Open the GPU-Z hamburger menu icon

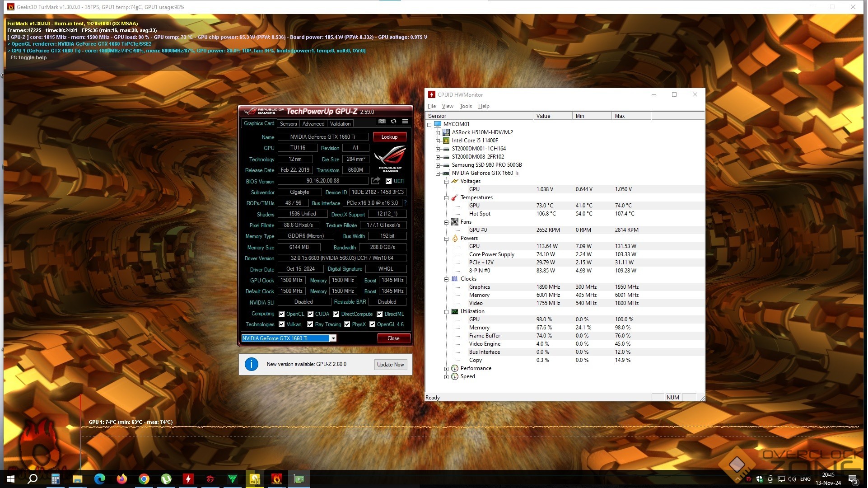[x=406, y=122]
